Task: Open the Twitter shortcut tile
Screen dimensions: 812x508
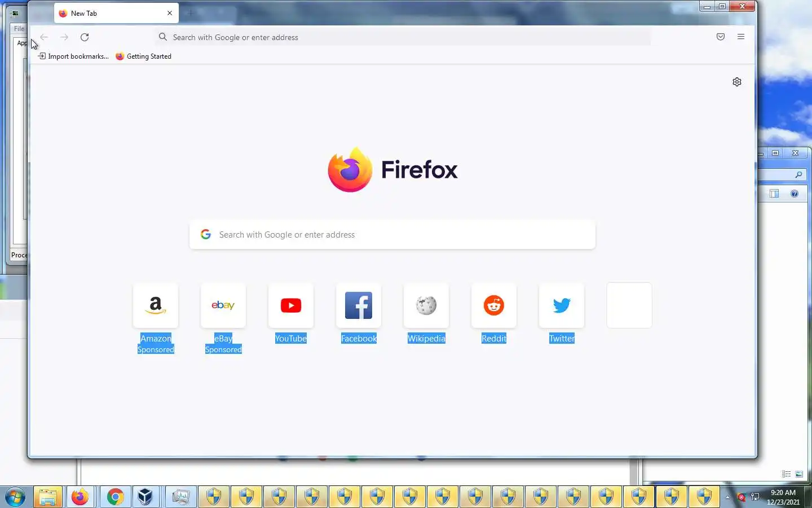Action: click(562, 305)
